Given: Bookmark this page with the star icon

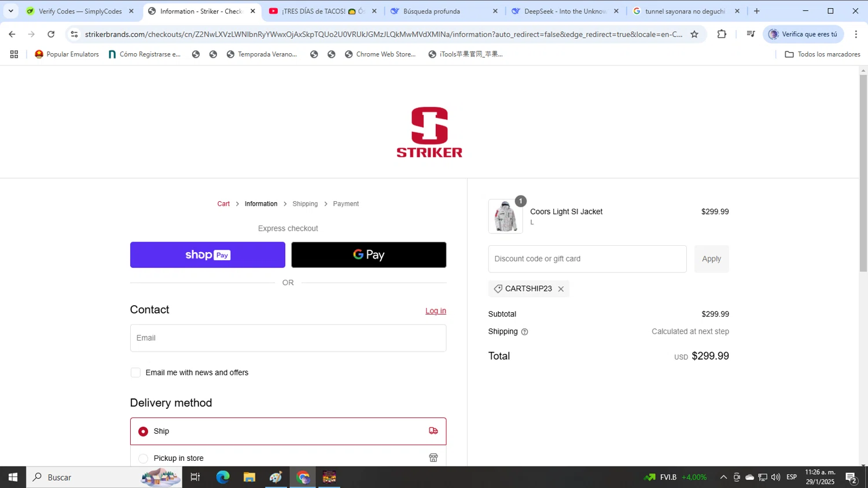Looking at the screenshot, I should point(694,34).
